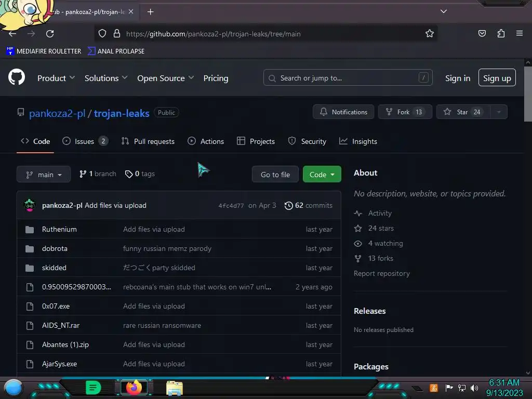Click the GitHub logo home icon
Screen dimensions: 532x399
[16, 77]
